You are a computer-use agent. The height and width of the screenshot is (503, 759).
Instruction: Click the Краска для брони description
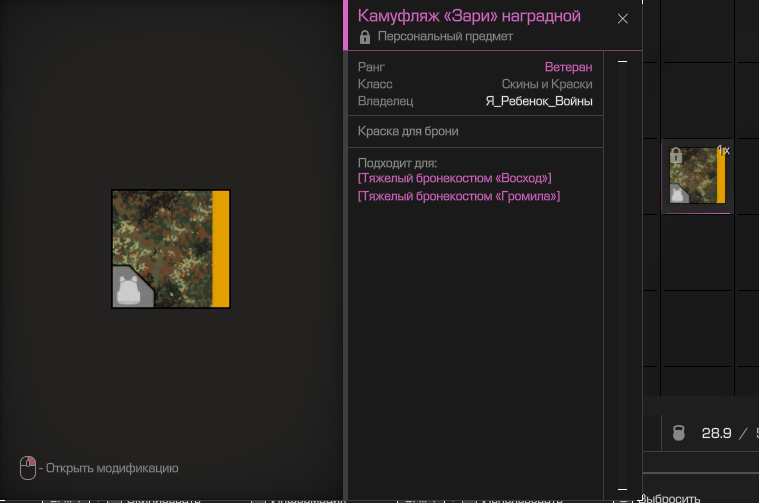click(x=408, y=131)
